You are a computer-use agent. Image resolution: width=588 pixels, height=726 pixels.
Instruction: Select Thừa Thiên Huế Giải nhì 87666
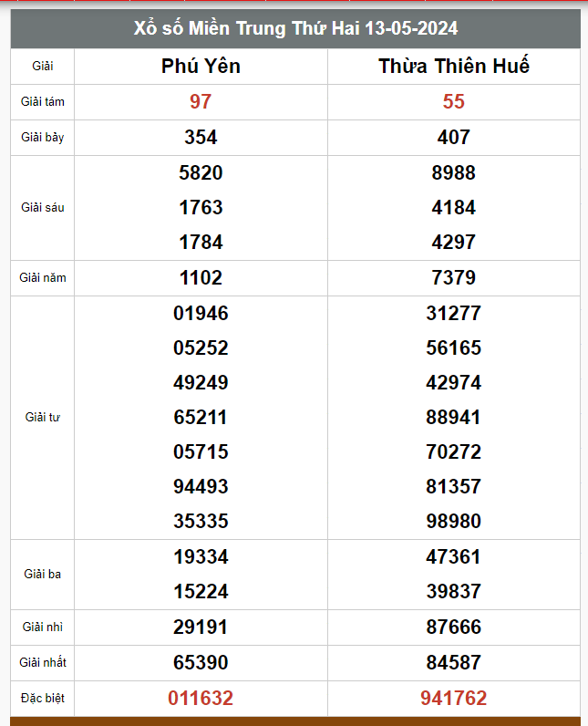(x=454, y=627)
